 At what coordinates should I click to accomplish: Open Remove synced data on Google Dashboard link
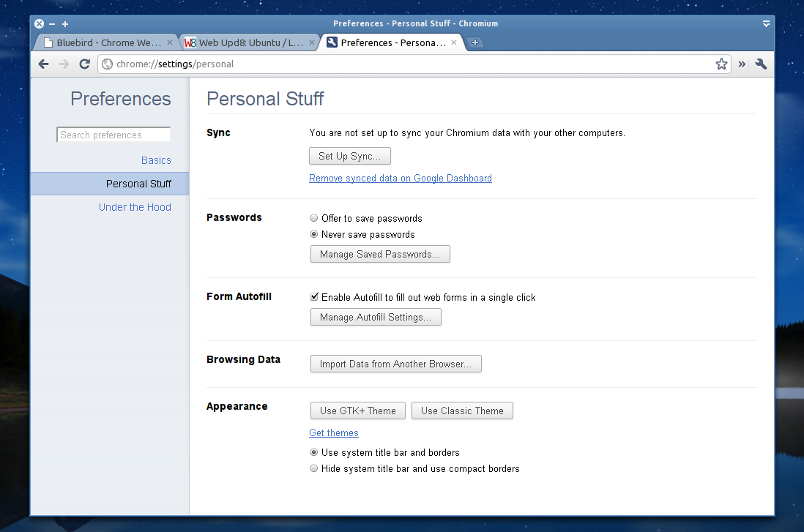click(x=401, y=179)
